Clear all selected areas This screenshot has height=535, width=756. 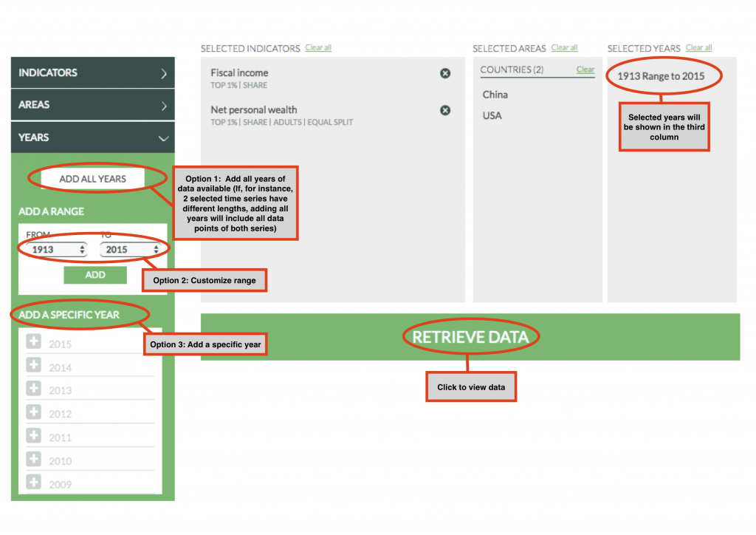pyautogui.click(x=564, y=48)
